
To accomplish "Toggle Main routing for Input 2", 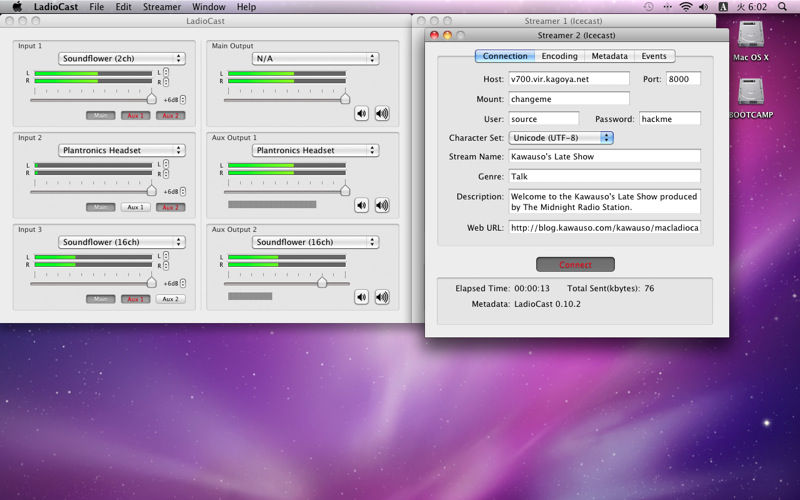I will pyautogui.click(x=100, y=207).
